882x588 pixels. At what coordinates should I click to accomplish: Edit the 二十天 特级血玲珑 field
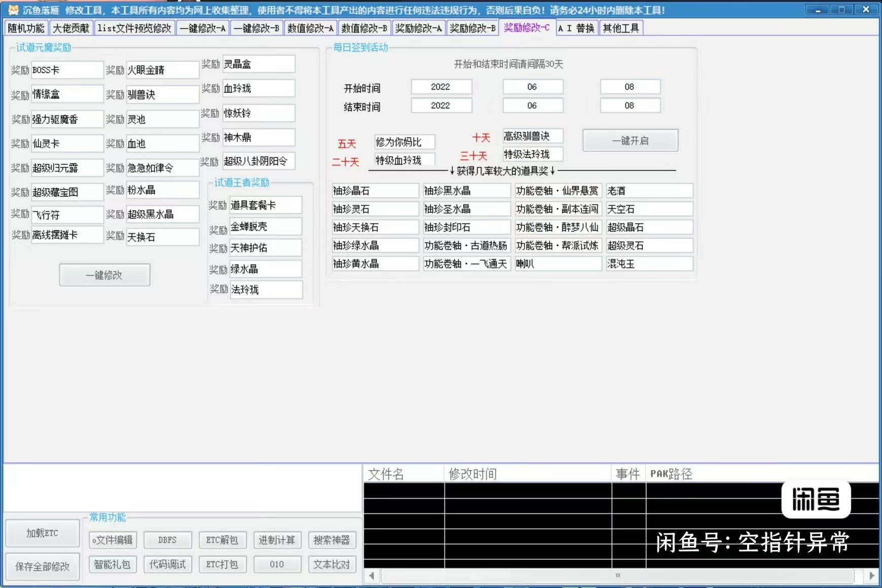[405, 160]
